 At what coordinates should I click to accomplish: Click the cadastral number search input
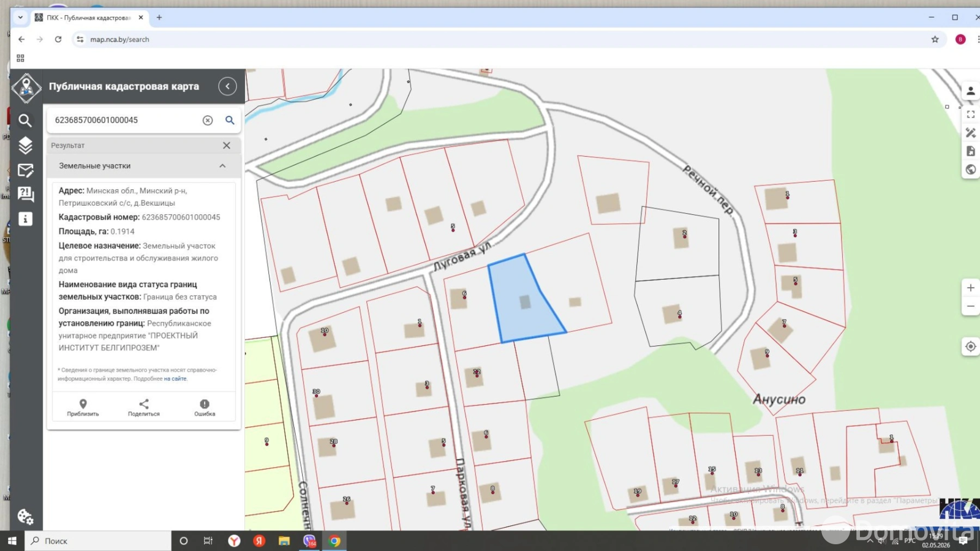click(126, 120)
